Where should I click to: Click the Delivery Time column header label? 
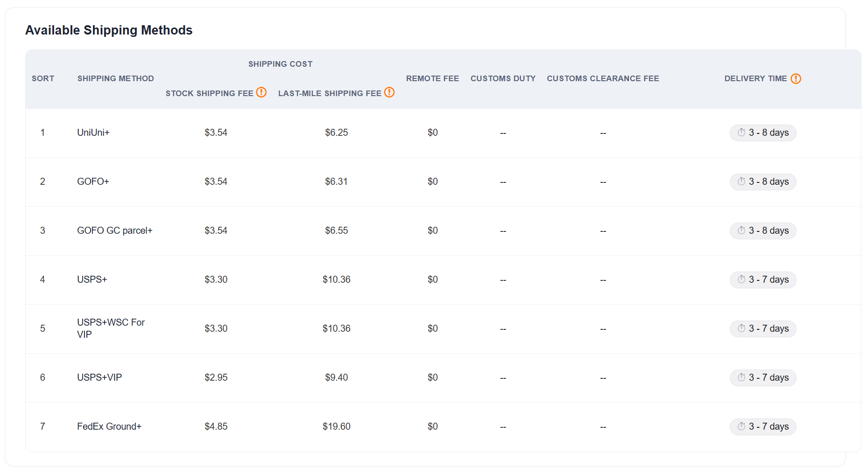click(756, 78)
